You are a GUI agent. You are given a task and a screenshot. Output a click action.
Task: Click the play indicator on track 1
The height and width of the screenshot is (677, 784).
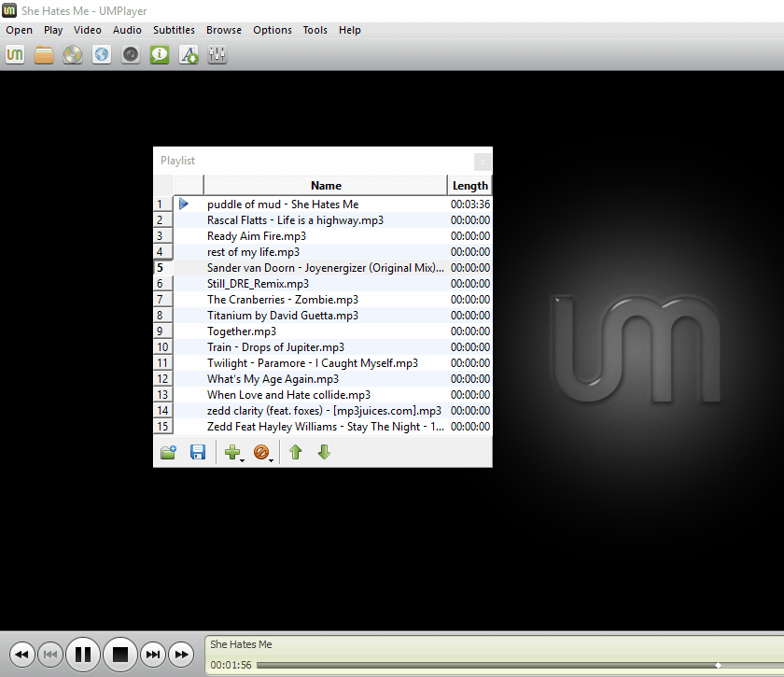pyautogui.click(x=184, y=204)
